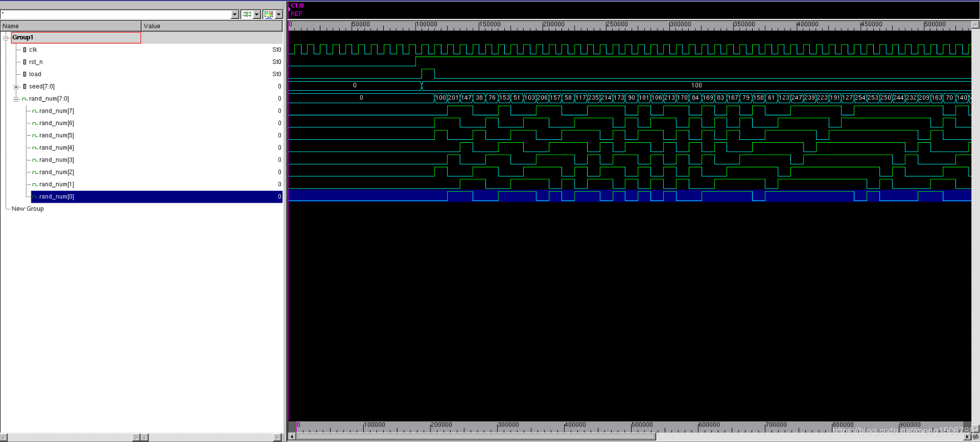Select the rand_num[4] bit signal
This screenshot has width=980, height=442.
pos(57,147)
